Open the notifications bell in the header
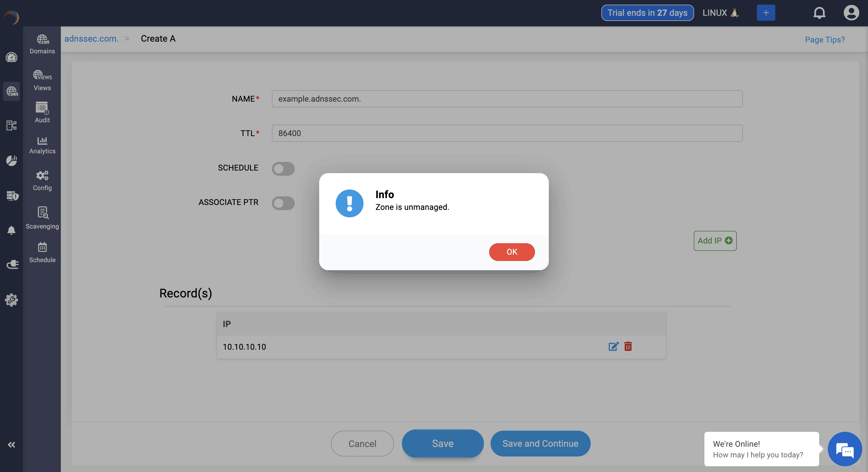The image size is (868, 472). pyautogui.click(x=819, y=13)
